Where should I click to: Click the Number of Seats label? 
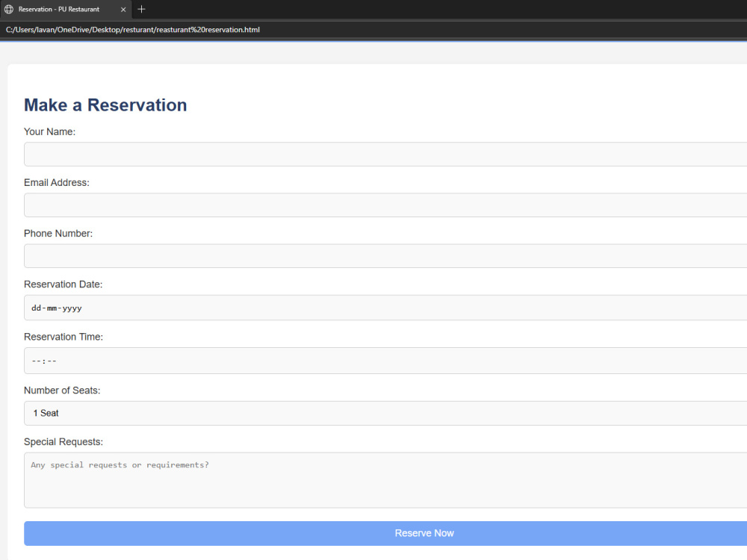pyautogui.click(x=62, y=391)
